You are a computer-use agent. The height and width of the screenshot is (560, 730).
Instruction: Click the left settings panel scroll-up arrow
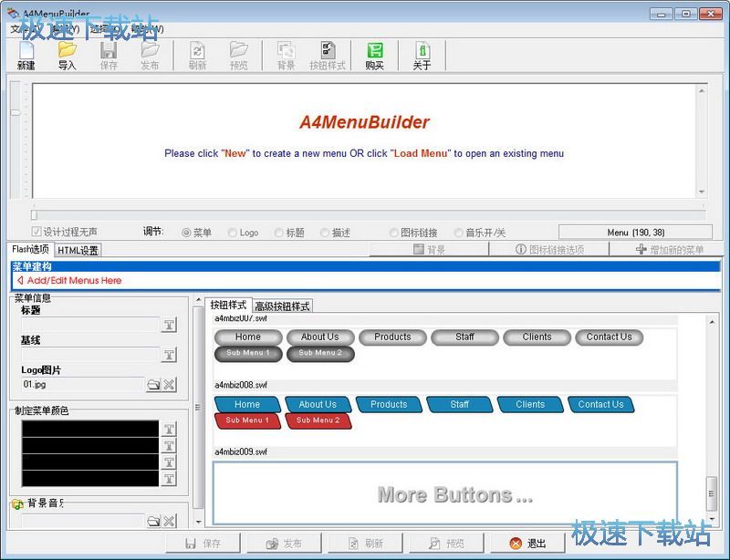click(198, 300)
